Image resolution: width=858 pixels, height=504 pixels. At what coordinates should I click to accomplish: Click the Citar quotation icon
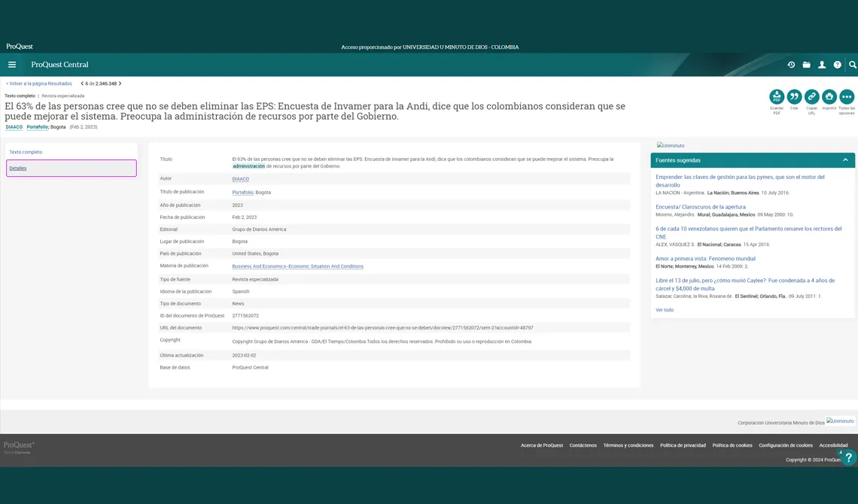(x=794, y=97)
